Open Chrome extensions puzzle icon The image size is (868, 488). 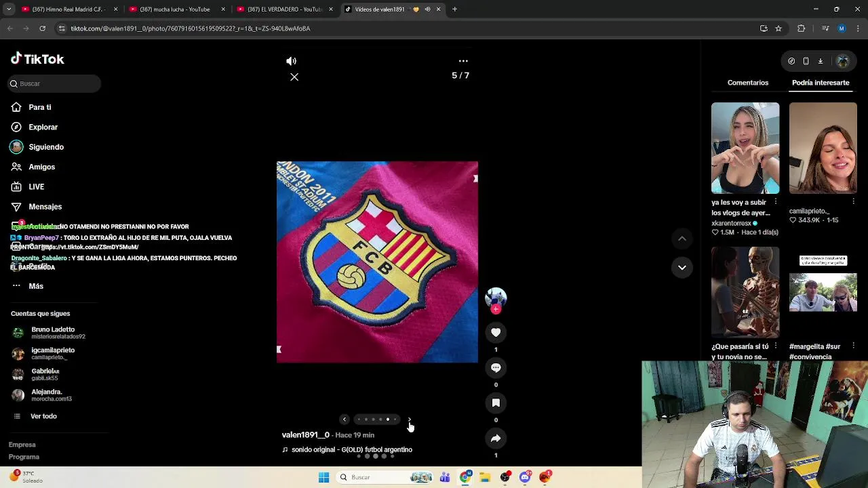click(801, 28)
